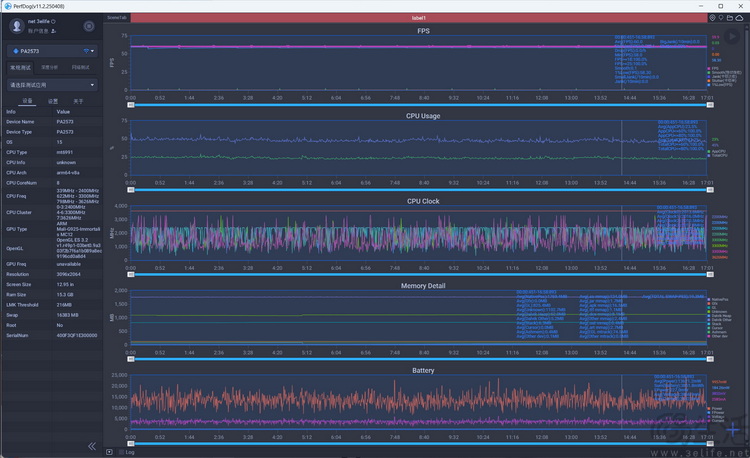Toggle the pink FPS legend entry

pyautogui.click(x=715, y=68)
